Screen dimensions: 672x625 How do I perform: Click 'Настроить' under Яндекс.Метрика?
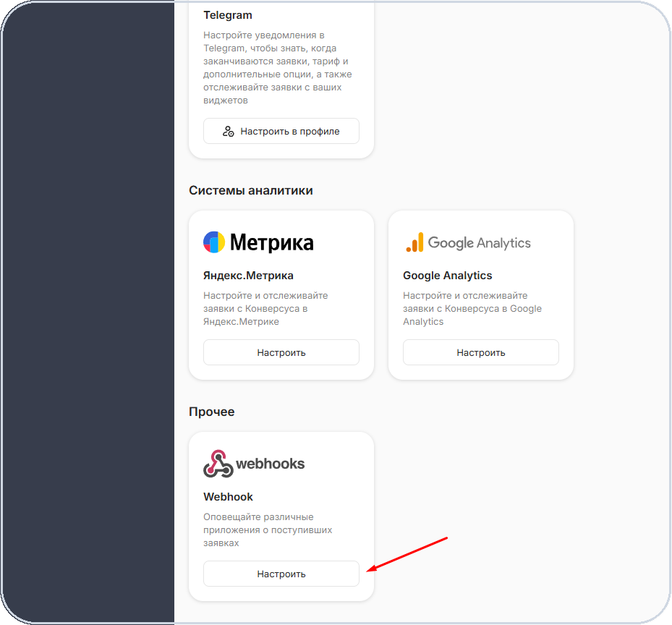coord(281,352)
